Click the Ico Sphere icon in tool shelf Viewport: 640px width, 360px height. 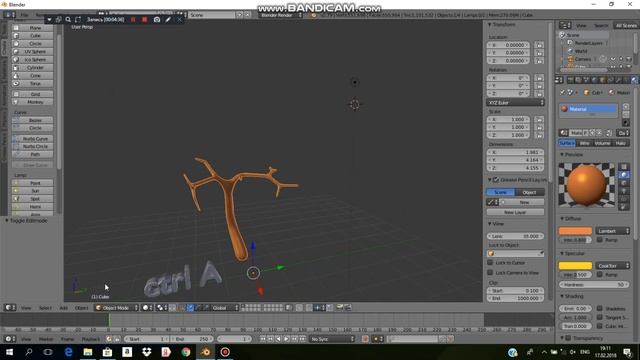pos(16,60)
